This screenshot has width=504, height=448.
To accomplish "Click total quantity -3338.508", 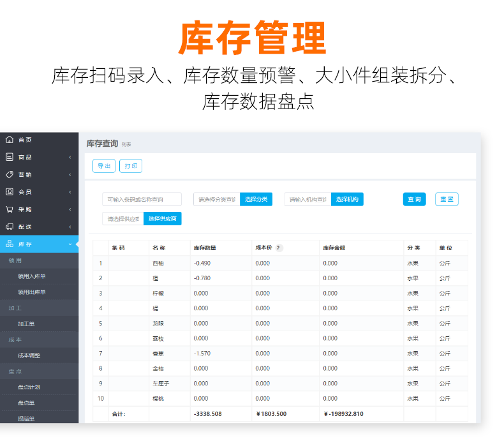I will click(x=207, y=414).
